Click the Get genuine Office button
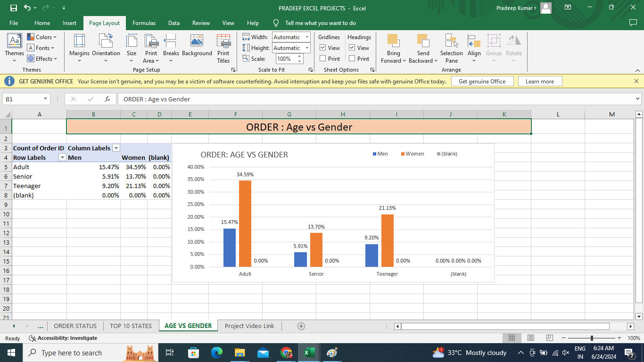Image resolution: width=644 pixels, height=362 pixels. (x=482, y=81)
